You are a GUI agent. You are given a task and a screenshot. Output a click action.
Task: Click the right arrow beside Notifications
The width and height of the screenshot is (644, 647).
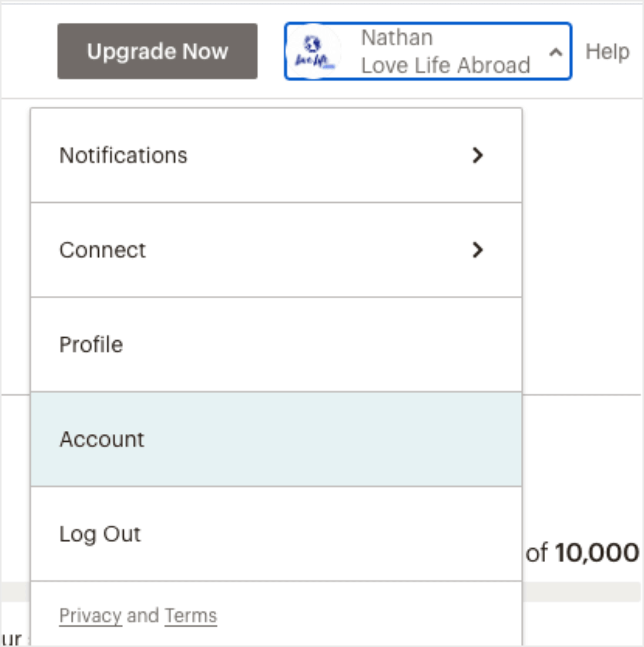pyautogui.click(x=478, y=156)
